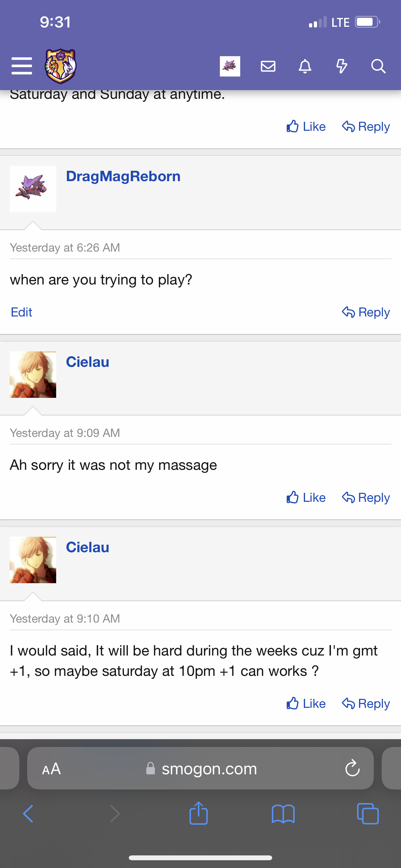Open the search magnifier in header
401x868 pixels.
coord(378,66)
